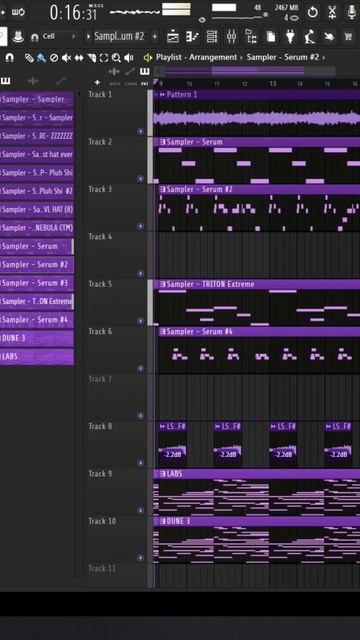Open the Mixer faders icon
360x640 pixels.
click(231, 37)
